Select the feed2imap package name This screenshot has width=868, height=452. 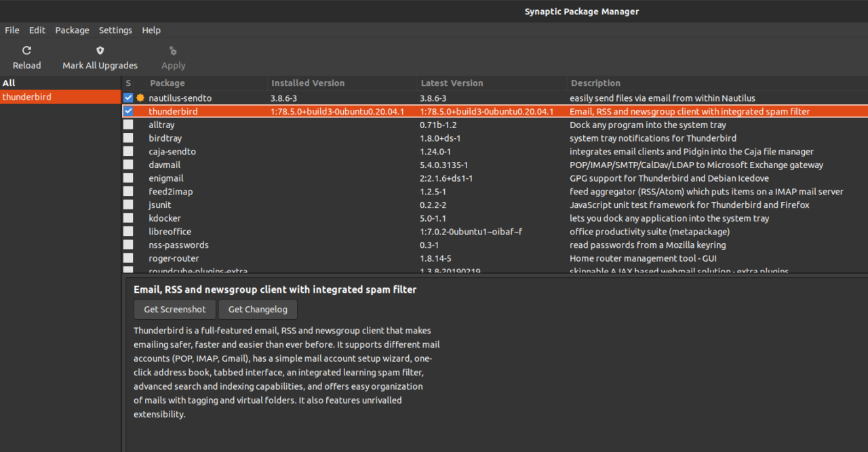(x=170, y=192)
